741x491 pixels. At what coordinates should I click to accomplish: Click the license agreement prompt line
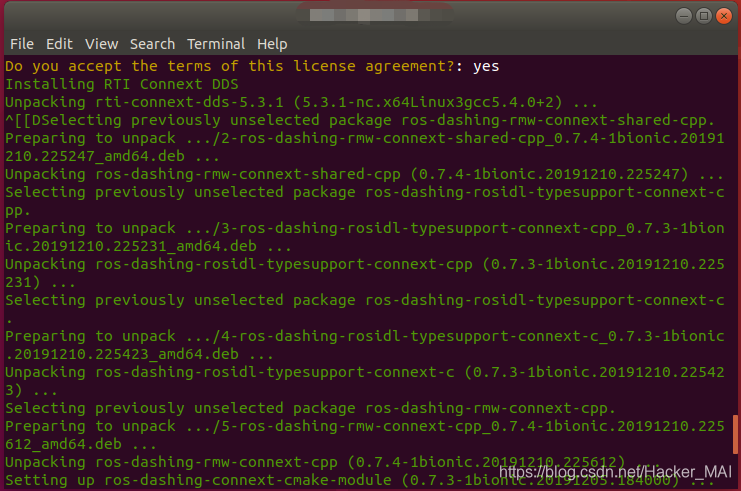pos(252,66)
